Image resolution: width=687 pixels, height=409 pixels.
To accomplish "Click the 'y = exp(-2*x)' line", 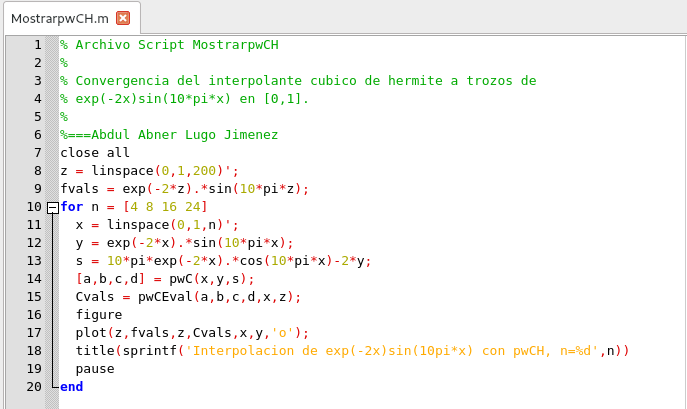I will tap(184, 242).
